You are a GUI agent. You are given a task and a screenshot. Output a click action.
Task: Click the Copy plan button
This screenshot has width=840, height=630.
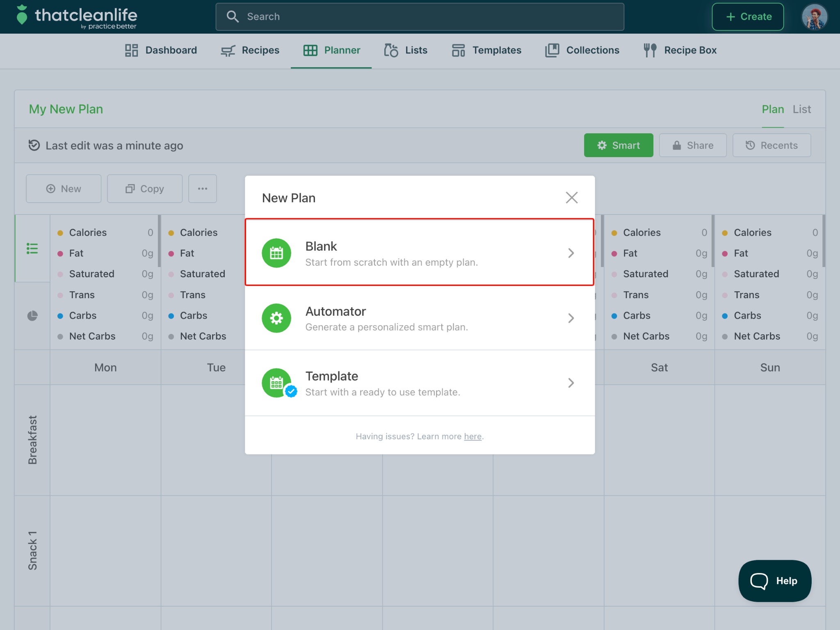coord(145,189)
